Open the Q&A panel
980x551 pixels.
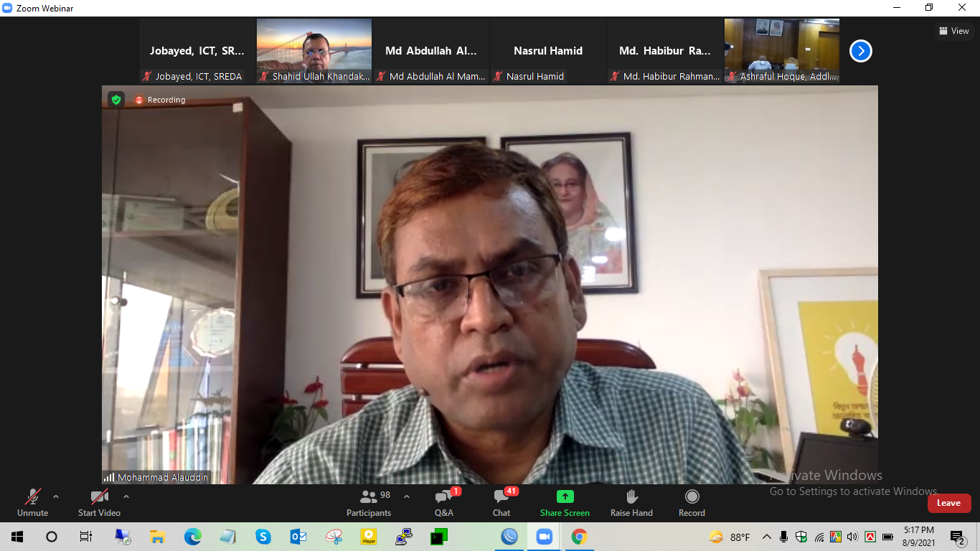point(444,502)
